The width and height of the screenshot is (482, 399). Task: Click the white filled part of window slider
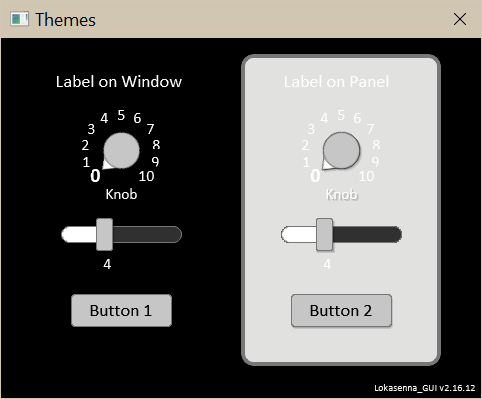79,234
